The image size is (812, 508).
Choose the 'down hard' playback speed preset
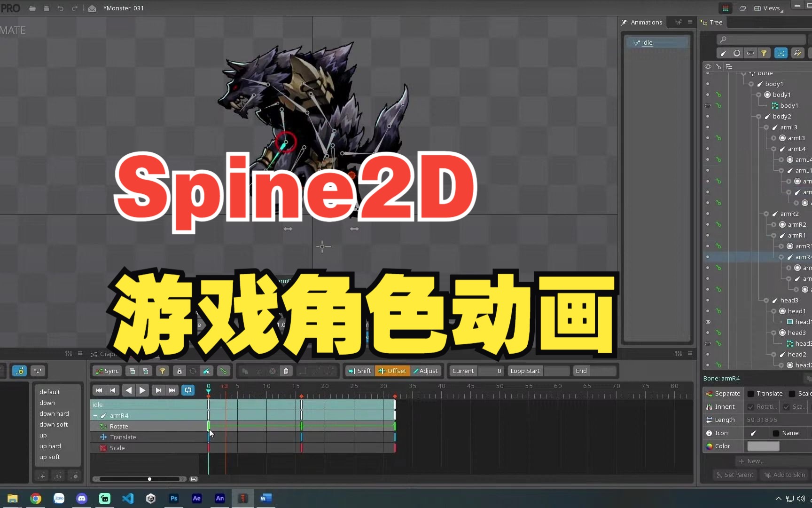coord(54,414)
